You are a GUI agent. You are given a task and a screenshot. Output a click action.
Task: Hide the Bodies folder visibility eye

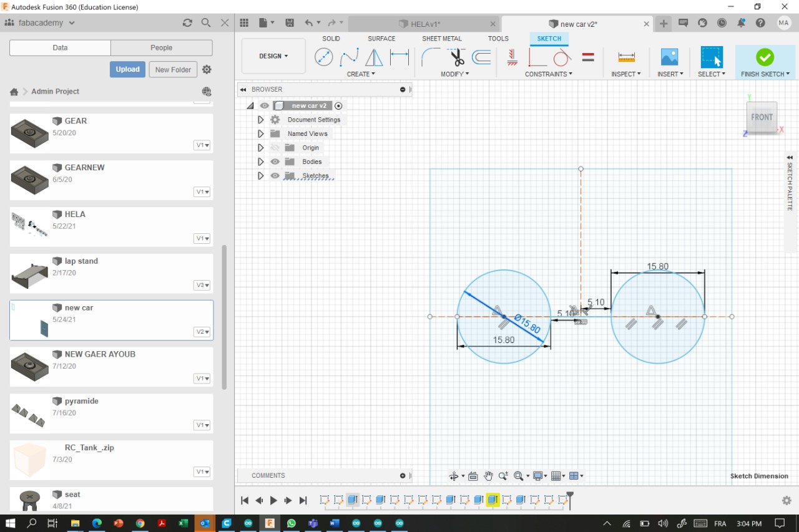point(275,162)
